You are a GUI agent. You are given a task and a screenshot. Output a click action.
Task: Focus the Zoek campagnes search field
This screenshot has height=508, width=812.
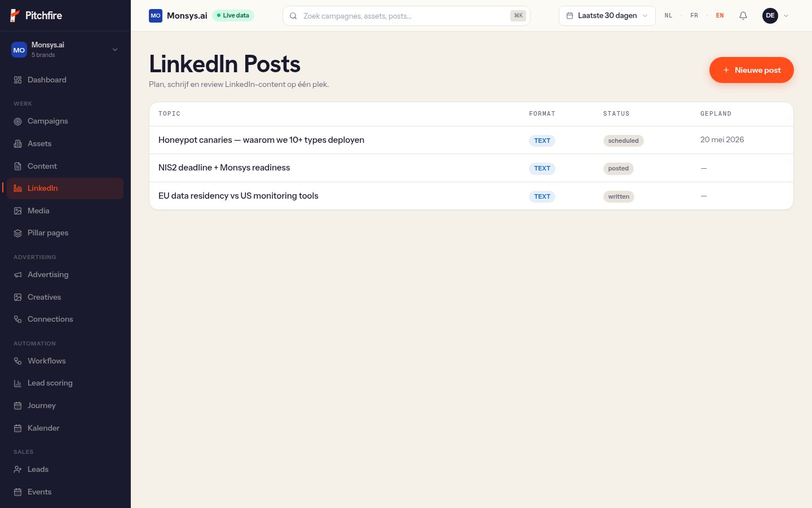pyautogui.click(x=407, y=16)
